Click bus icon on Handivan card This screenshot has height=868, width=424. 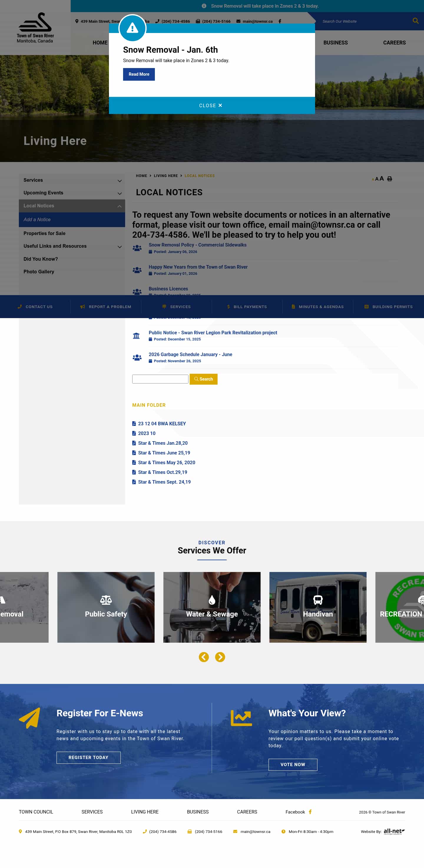tap(318, 600)
